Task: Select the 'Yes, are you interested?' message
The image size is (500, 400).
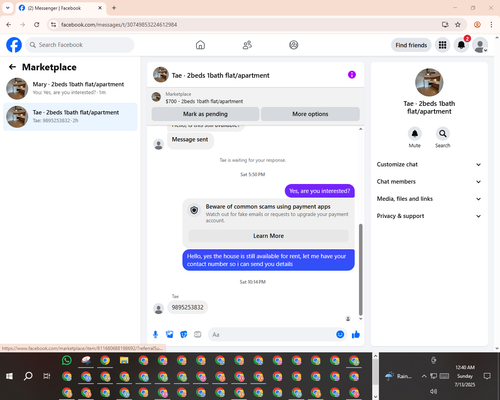Action: (x=320, y=191)
